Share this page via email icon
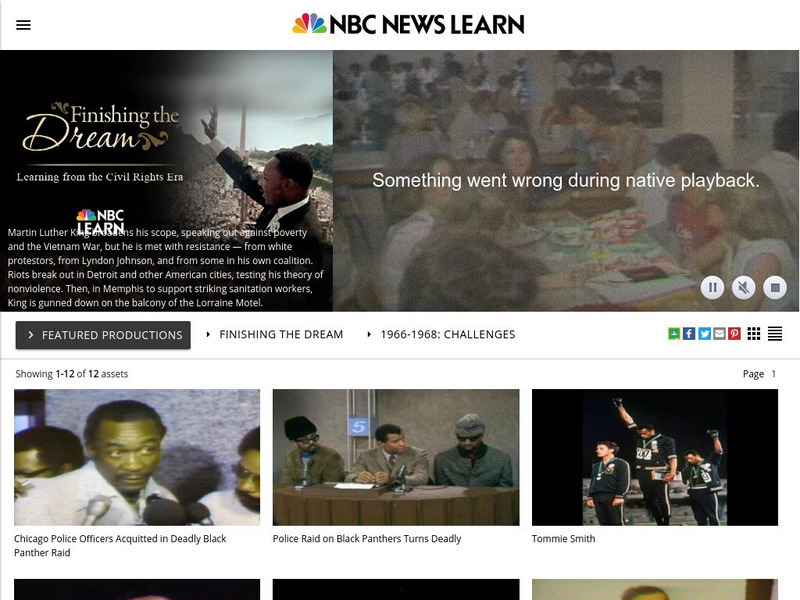800x600 pixels. point(719,334)
